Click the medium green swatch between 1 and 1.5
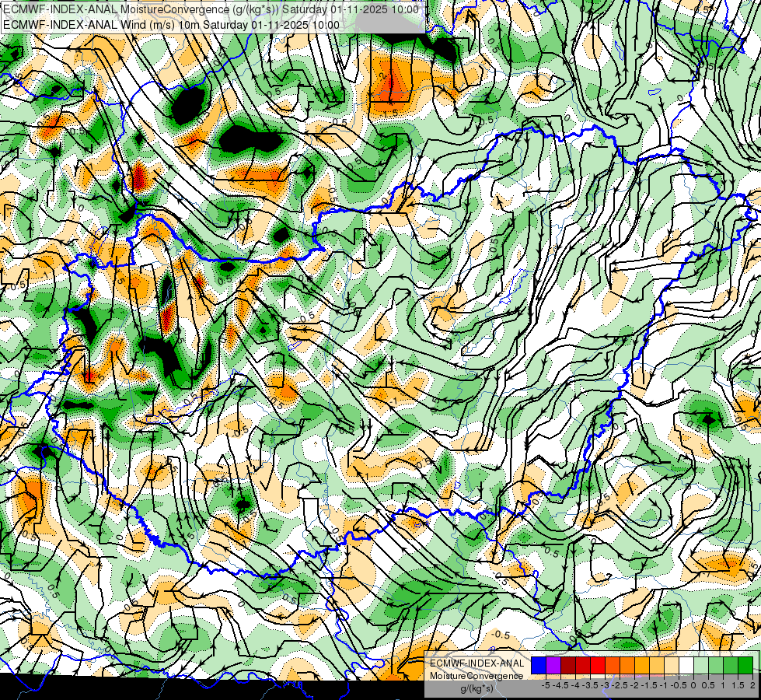Screen dimensions: 761x700 click(x=731, y=665)
